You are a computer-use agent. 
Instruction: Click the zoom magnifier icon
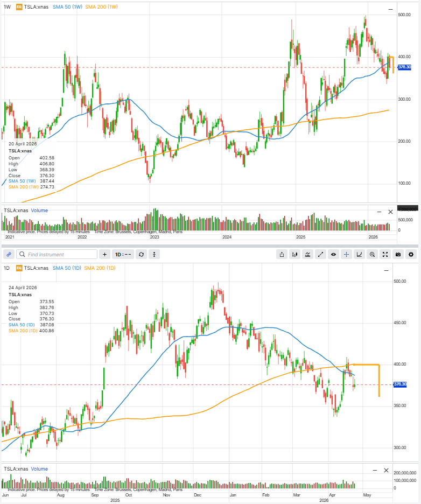point(372,254)
